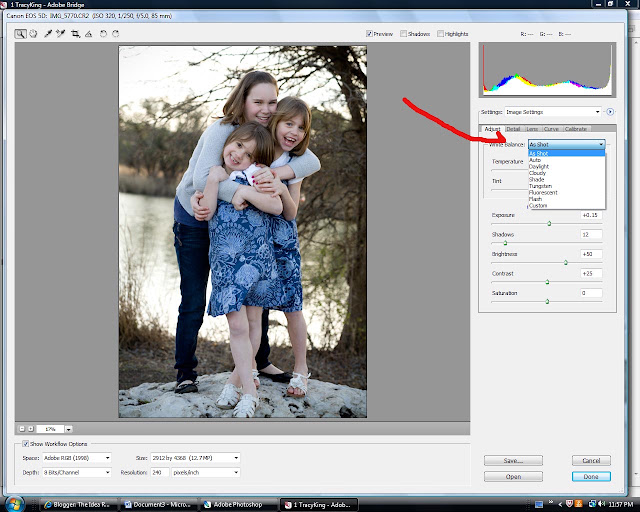Click the histogram display
The image size is (640, 512).
coord(547,70)
